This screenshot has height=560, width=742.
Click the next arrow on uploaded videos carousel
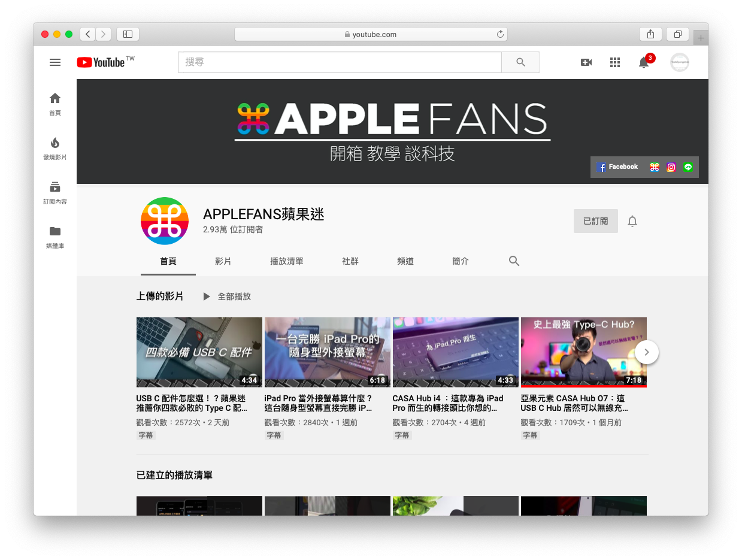coord(647,352)
